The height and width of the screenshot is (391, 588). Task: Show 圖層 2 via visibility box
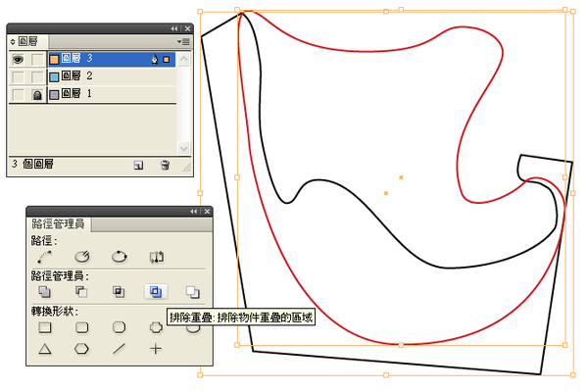tap(18, 76)
